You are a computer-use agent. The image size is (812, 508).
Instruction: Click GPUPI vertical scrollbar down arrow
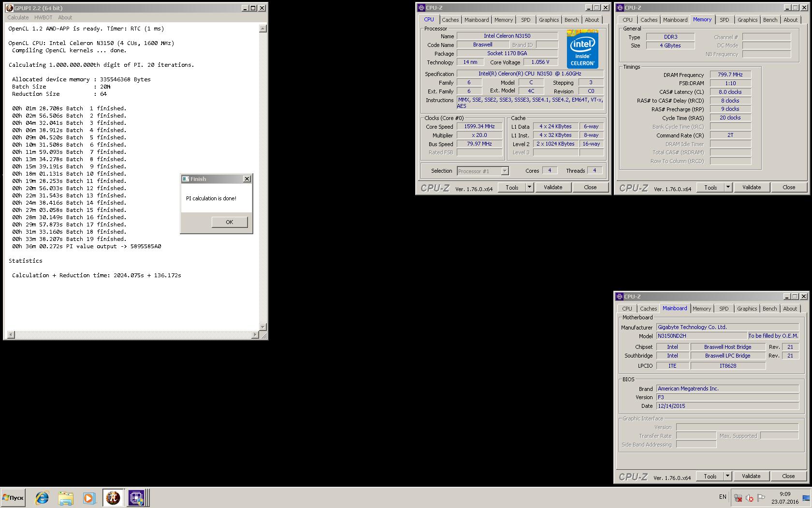click(263, 327)
